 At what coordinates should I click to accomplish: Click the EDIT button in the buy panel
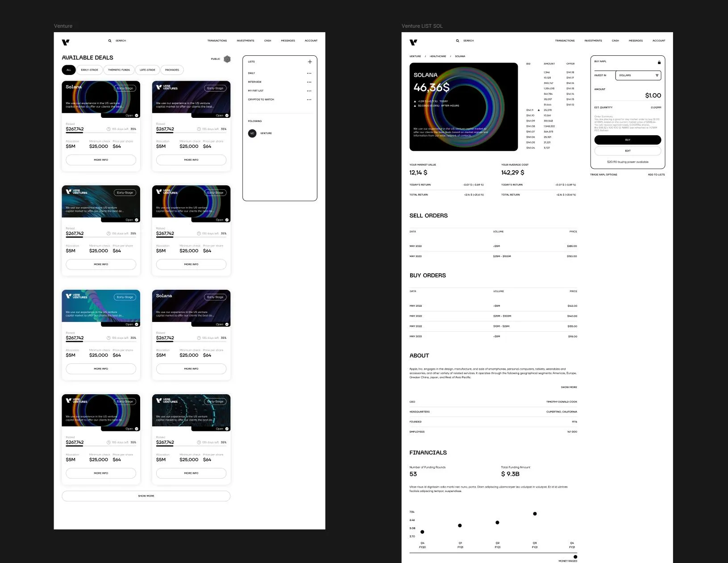point(628,151)
